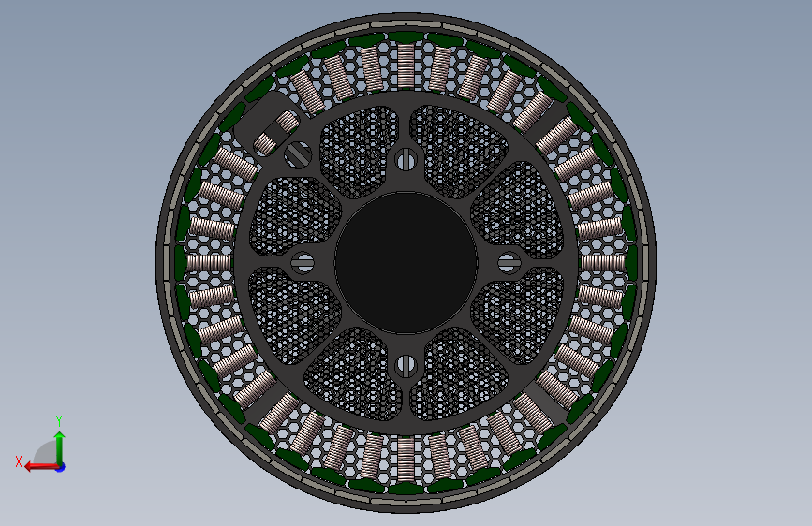Select the winding coil at six o'clock
Screen dimensions: 812x526
pos(406,459)
